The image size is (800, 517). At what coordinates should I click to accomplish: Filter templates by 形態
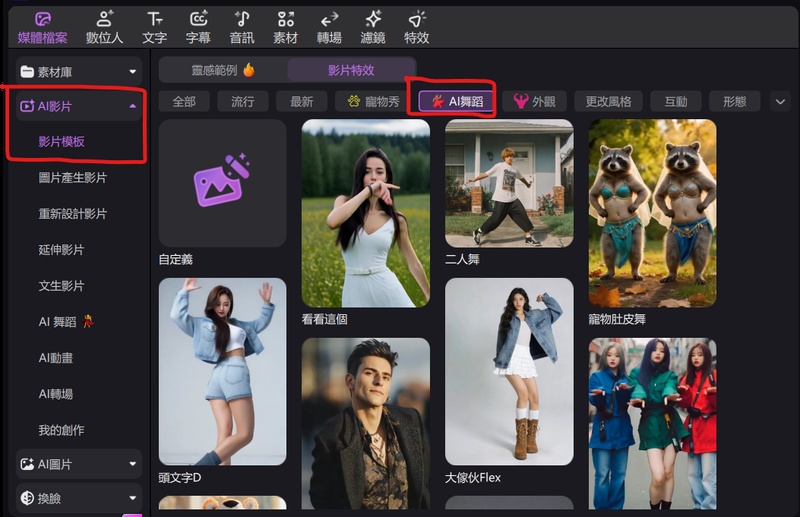click(735, 102)
